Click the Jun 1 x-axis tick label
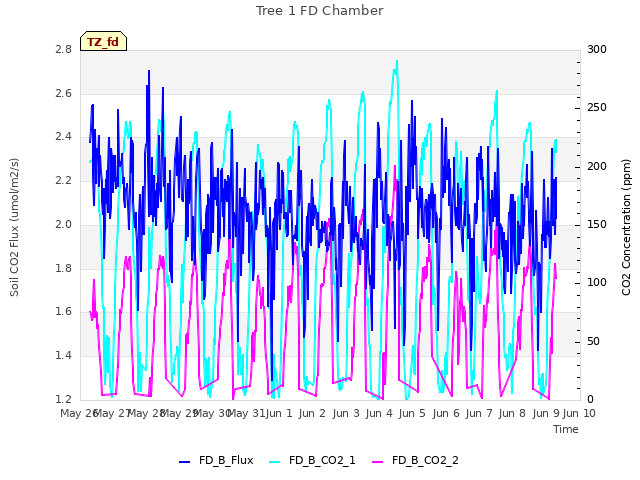The height and width of the screenshot is (480, 640). tap(279, 413)
